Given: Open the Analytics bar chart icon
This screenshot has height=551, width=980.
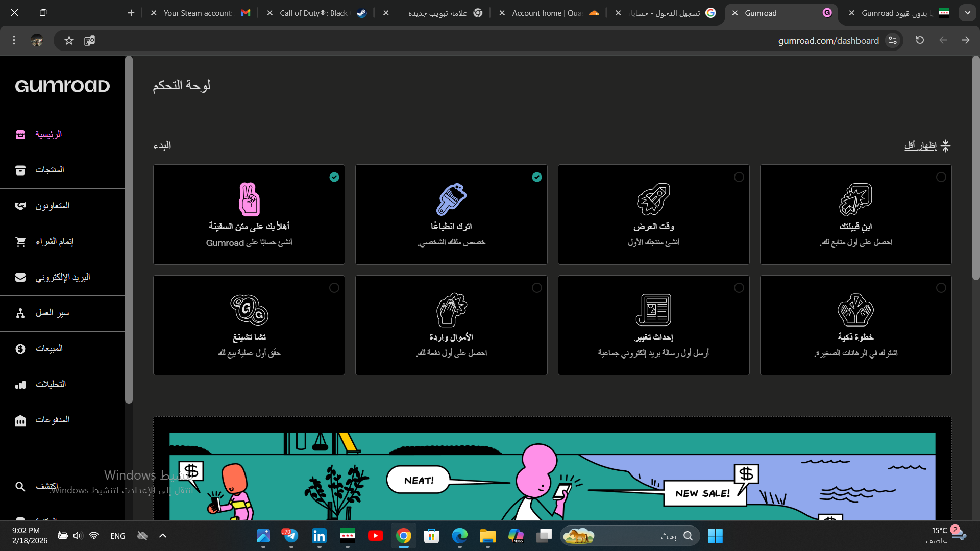Looking at the screenshot, I should click(20, 385).
